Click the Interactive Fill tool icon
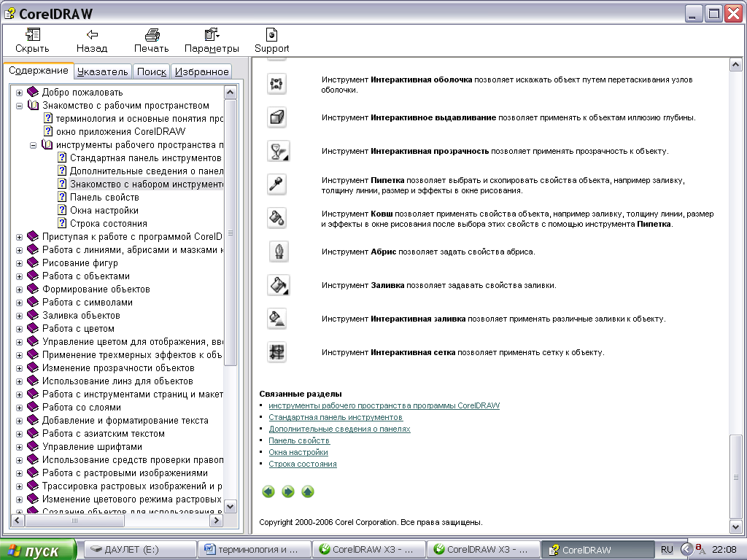Screen dimensions: 747x560 pyautogui.click(x=276, y=319)
